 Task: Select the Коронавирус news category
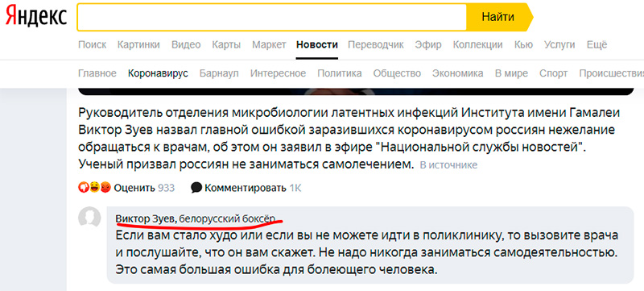click(x=158, y=73)
